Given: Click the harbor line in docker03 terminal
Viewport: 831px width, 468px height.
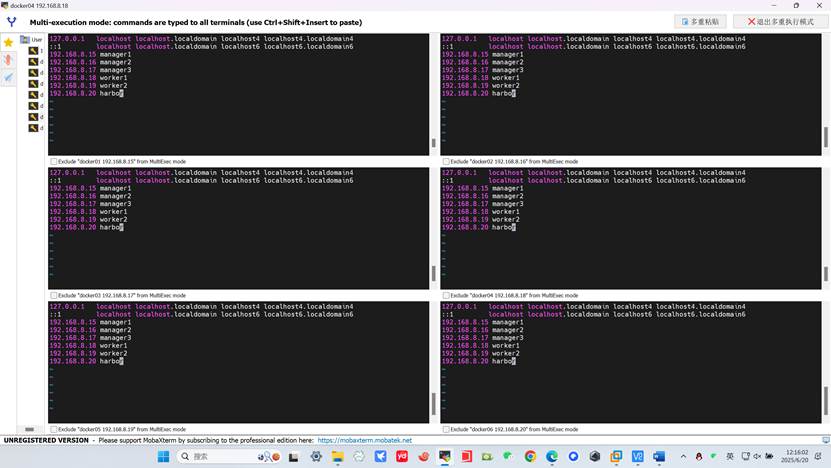Looking at the screenshot, I should pos(86,227).
